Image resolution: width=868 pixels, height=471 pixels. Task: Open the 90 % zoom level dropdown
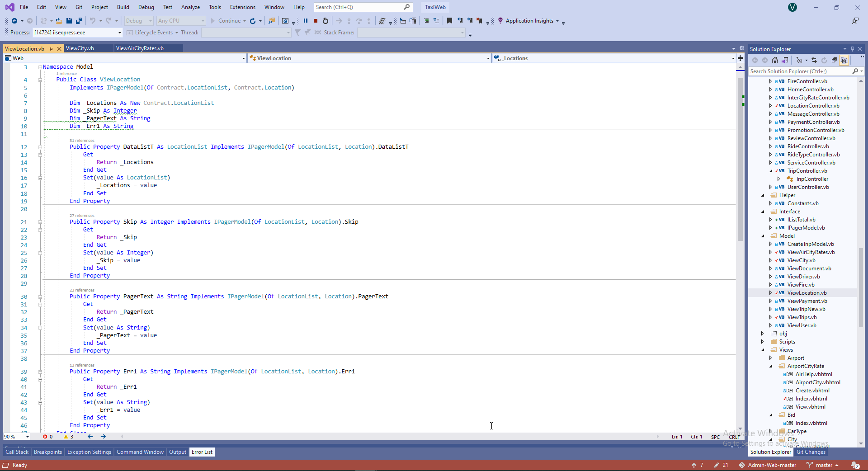[x=17, y=437]
